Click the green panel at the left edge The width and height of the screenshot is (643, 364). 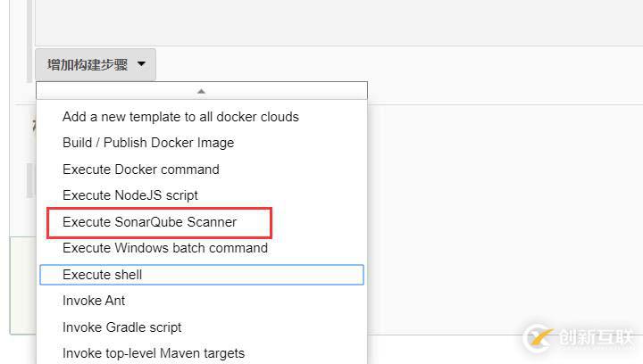[21, 285]
